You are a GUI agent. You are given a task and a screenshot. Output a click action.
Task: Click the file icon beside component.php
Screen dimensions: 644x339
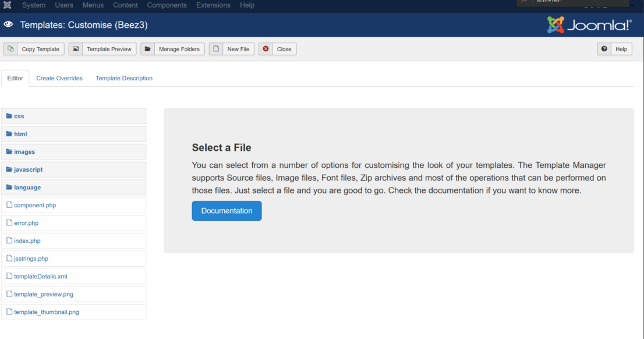click(9, 204)
